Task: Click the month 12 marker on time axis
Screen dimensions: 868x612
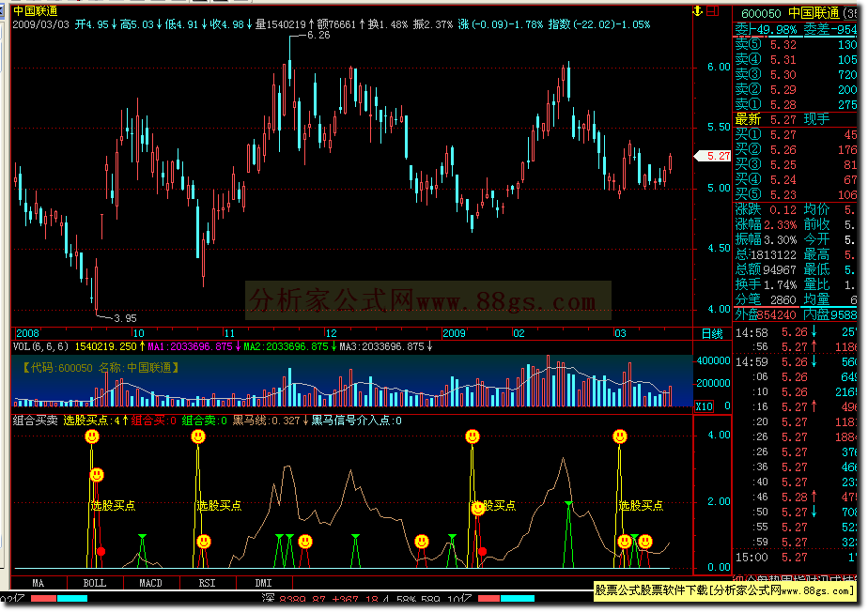Action: click(331, 333)
